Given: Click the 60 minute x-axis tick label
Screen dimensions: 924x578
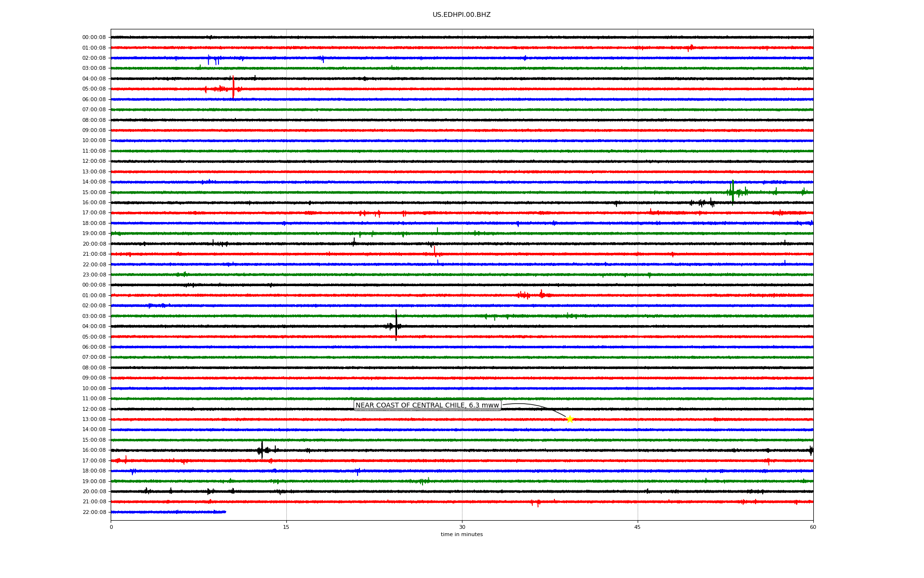Looking at the screenshot, I should click(x=813, y=527).
